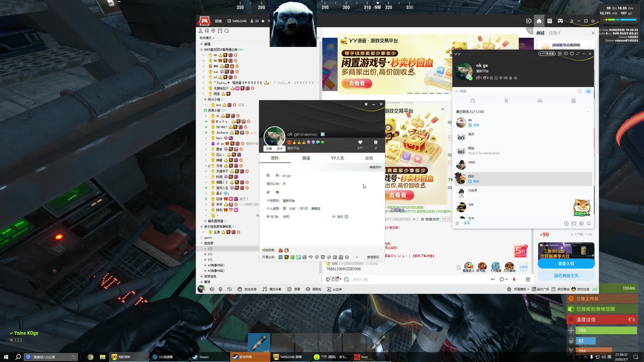Click the gamepad icon in channel header
644x362 pixels.
coord(560,21)
